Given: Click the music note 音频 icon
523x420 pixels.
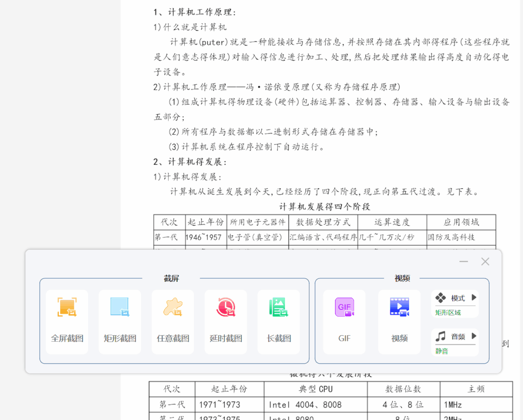Looking at the screenshot, I should pyautogui.click(x=441, y=336).
